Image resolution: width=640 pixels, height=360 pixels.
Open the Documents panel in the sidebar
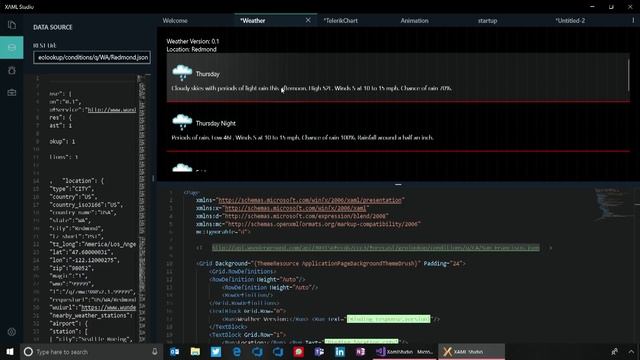click(x=12, y=25)
